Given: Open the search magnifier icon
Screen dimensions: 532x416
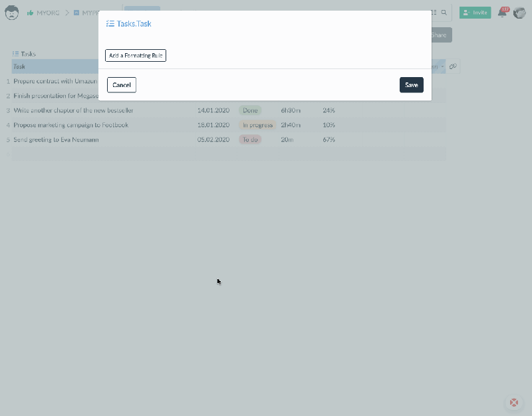Looking at the screenshot, I should point(444,12).
